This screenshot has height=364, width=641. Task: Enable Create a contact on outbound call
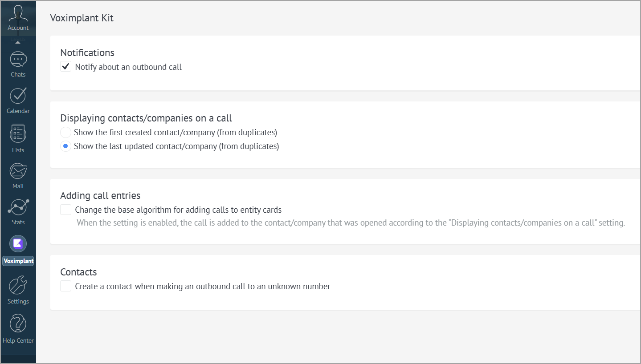[x=65, y=286]
